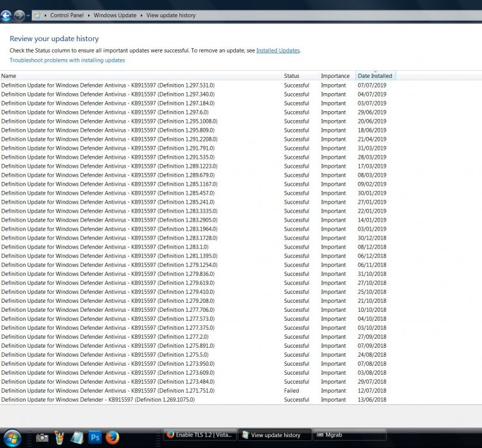This screenshot has height=448, width=482.
Task: Select the Definition 1.297.6.0 update row
Action: coord(198,112)
